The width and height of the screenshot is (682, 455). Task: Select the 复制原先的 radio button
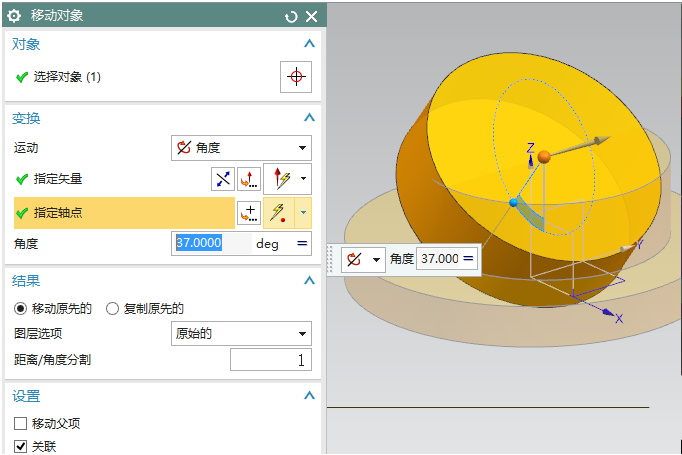pyautogui.click(x=112, y=308)
